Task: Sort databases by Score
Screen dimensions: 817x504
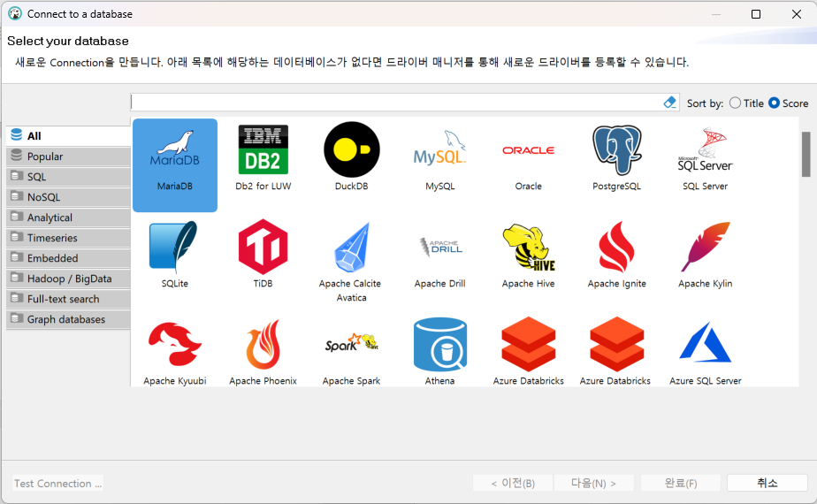Action: 789,103
